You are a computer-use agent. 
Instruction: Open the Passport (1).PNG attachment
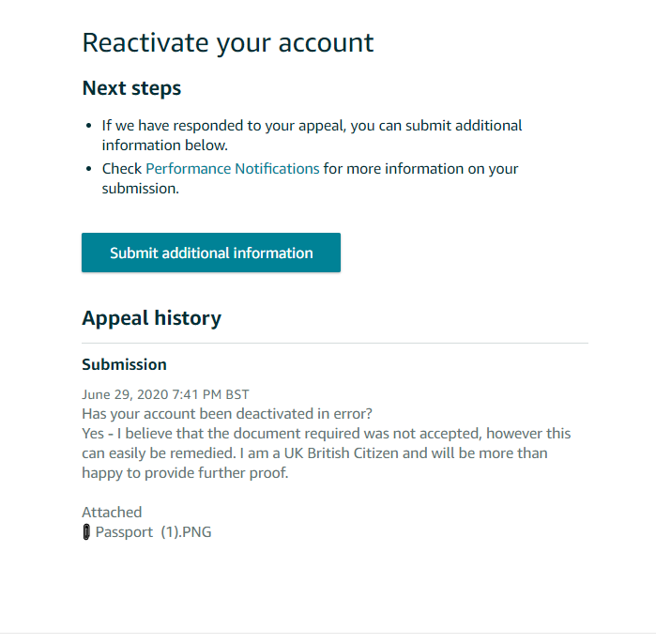tap(154, 532)
